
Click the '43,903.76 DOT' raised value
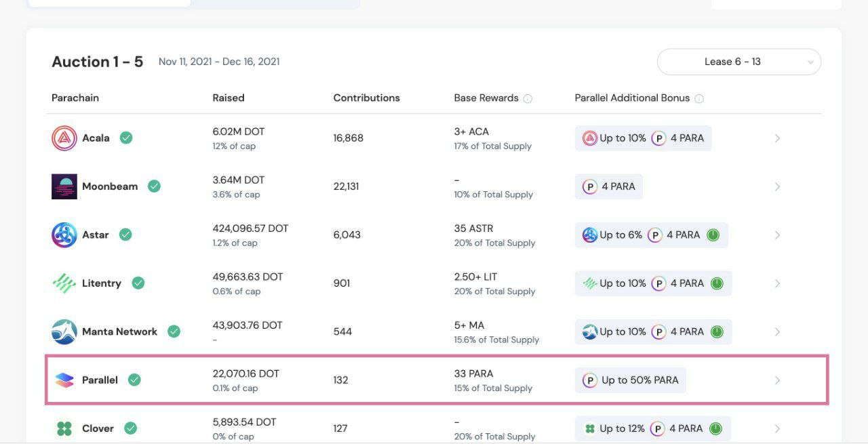tap(248, 325)
